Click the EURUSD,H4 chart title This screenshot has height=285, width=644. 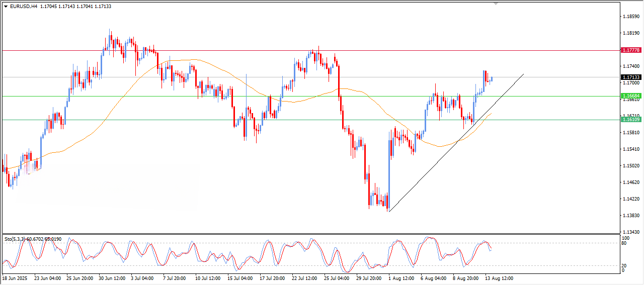(x=24, y=7)
